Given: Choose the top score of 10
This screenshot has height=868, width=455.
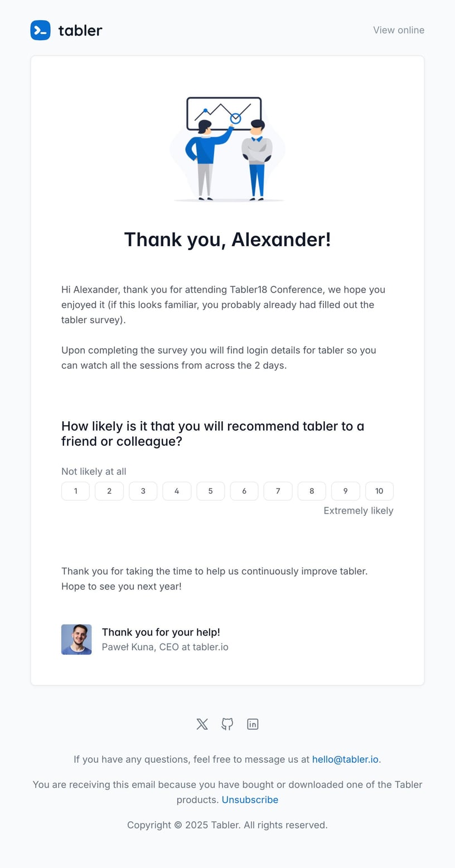Looking at the screenshot, I should [x=379, y=491].
